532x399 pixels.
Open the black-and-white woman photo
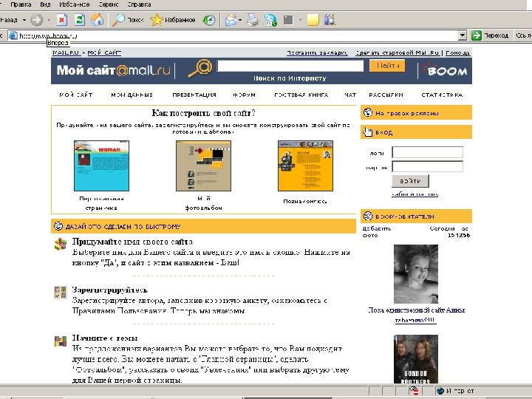point(415,274)
